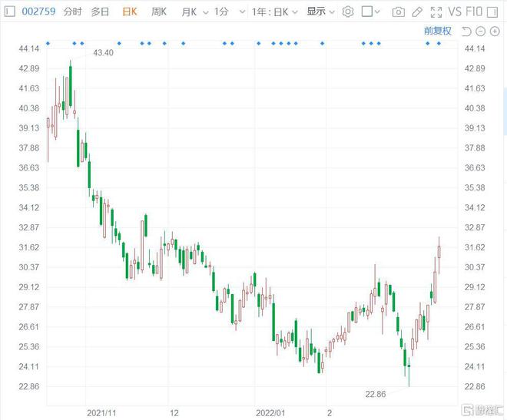Zoom out the chart with minus icon
This screenshot has height=420, width=507.
click(481, 31)
